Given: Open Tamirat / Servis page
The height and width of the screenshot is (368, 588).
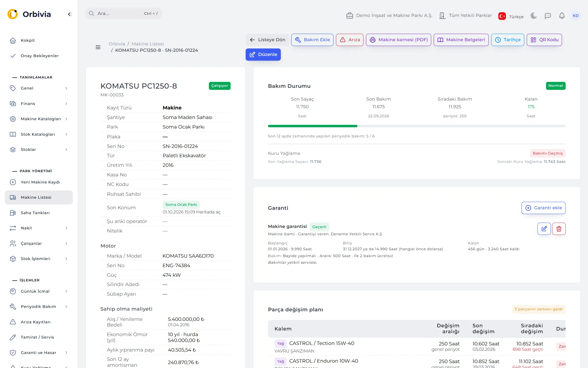Looking at the screenshot, I should 39,337.
